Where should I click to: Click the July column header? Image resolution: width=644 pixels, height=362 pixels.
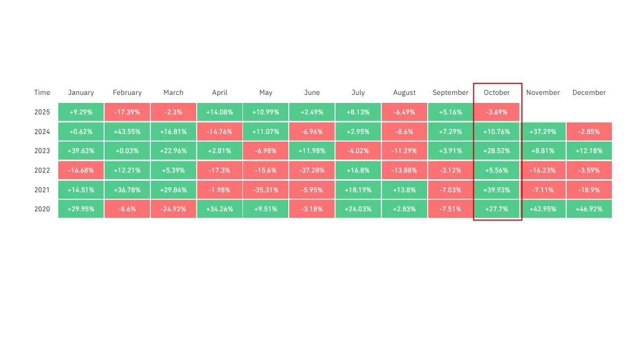(x=358, y=92)
